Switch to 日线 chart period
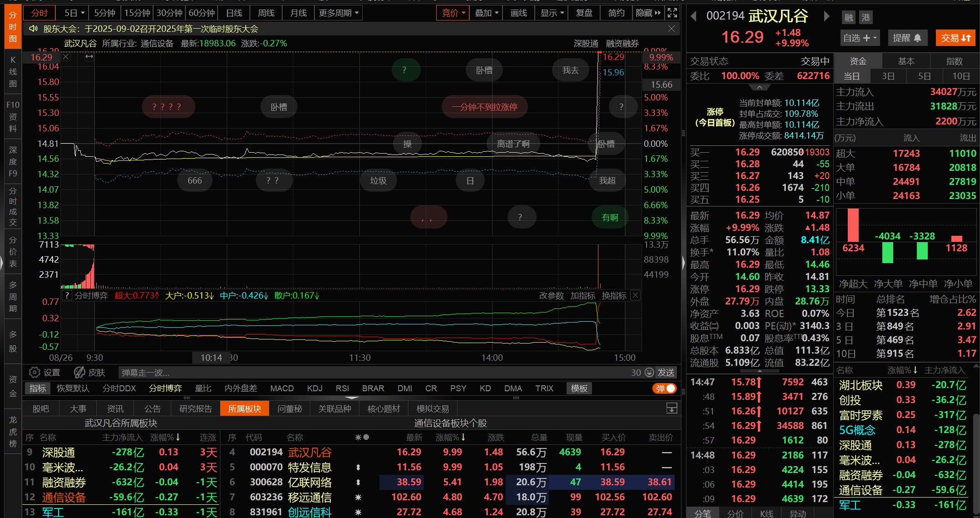The height and width of the screenshot is (518, 980). 234,13
